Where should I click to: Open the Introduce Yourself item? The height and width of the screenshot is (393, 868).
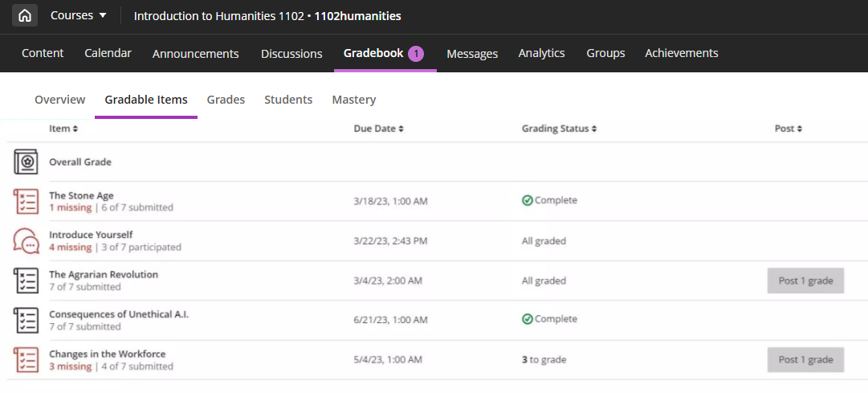point(91,235)
